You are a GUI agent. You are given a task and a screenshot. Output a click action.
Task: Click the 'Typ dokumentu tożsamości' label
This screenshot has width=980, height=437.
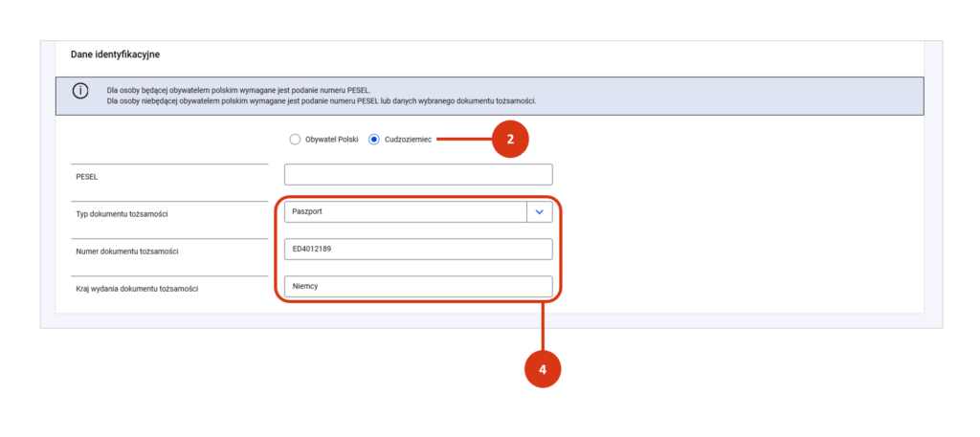tap(124, 214)
